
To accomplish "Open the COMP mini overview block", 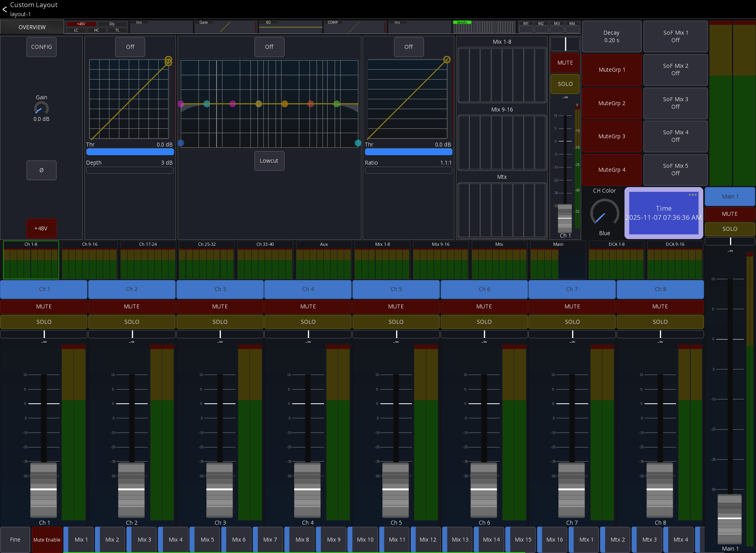I will point(355,27).
